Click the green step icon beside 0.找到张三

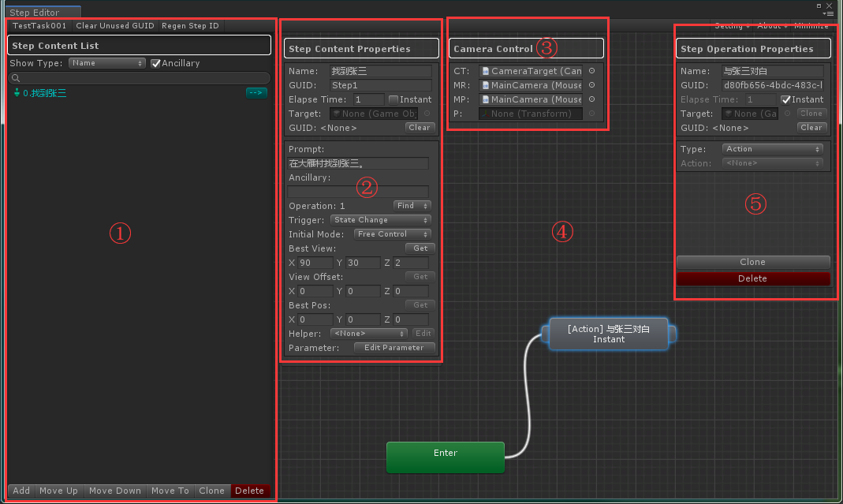17,92
